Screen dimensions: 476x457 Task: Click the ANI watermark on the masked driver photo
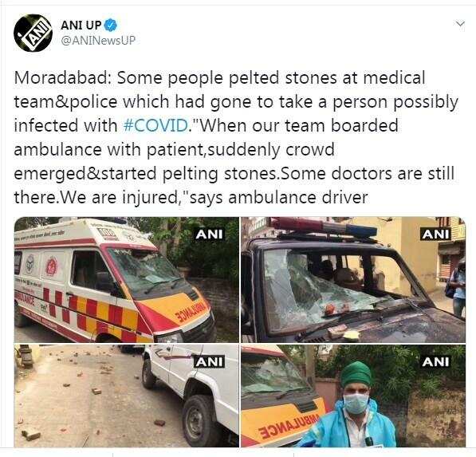435,361
